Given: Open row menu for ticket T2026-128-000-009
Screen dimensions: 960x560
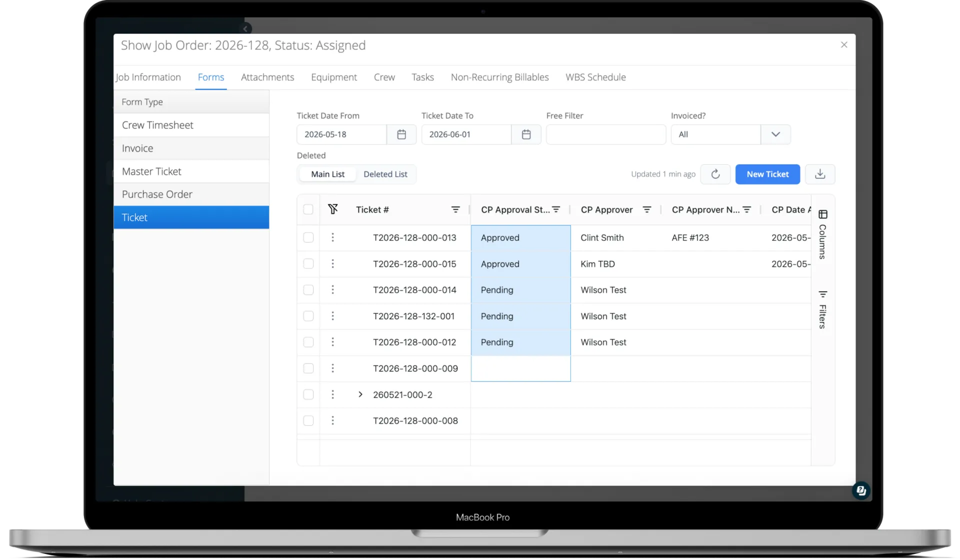Looking at the screenshot, I should coord(332,368).
